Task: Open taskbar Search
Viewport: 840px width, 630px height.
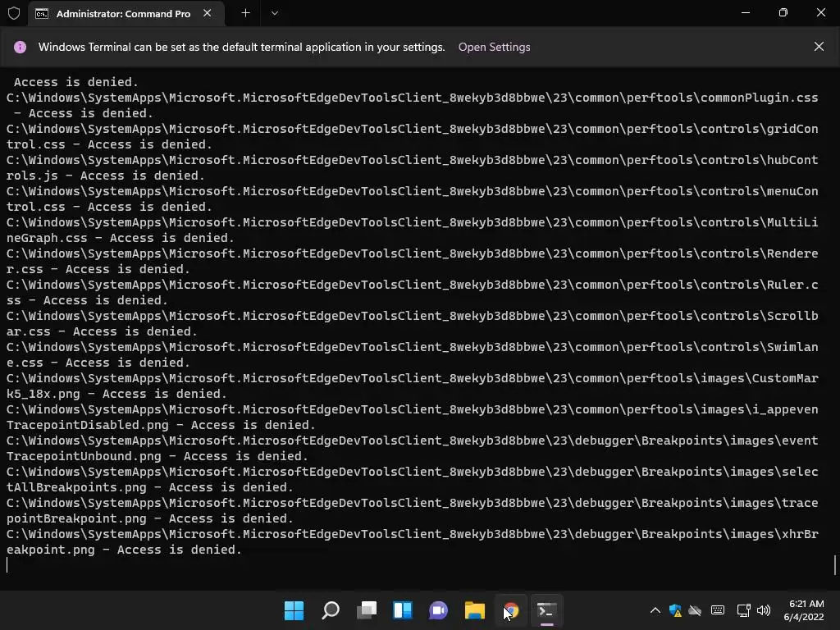Action: tap(330, 610)
